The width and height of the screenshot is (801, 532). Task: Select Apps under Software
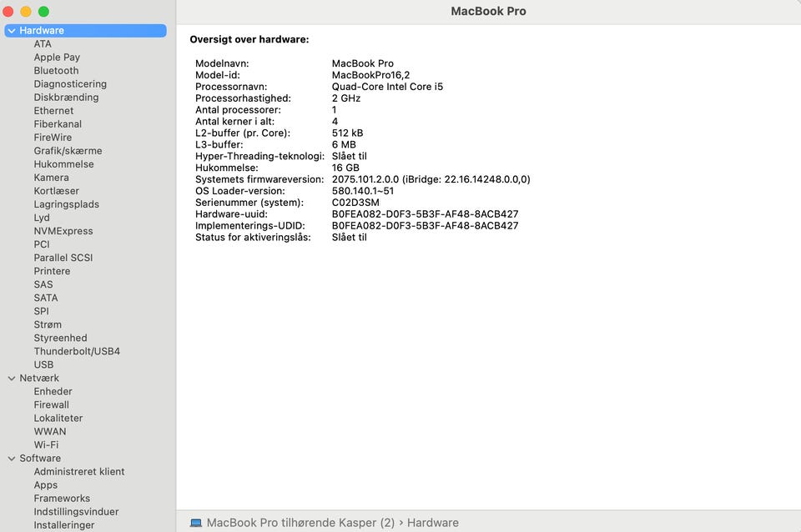pos(45,485)
